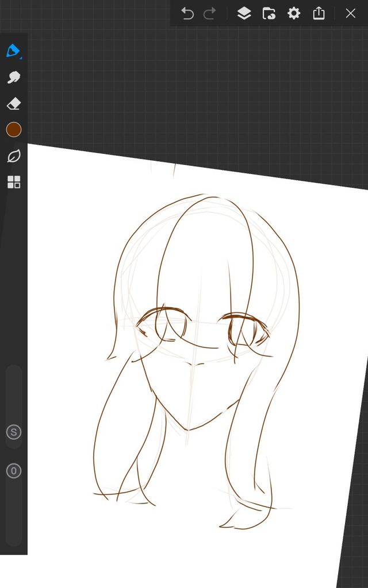Click the redo arrow
The width and height of the screenshot is (368, 588).
point(210,13)
